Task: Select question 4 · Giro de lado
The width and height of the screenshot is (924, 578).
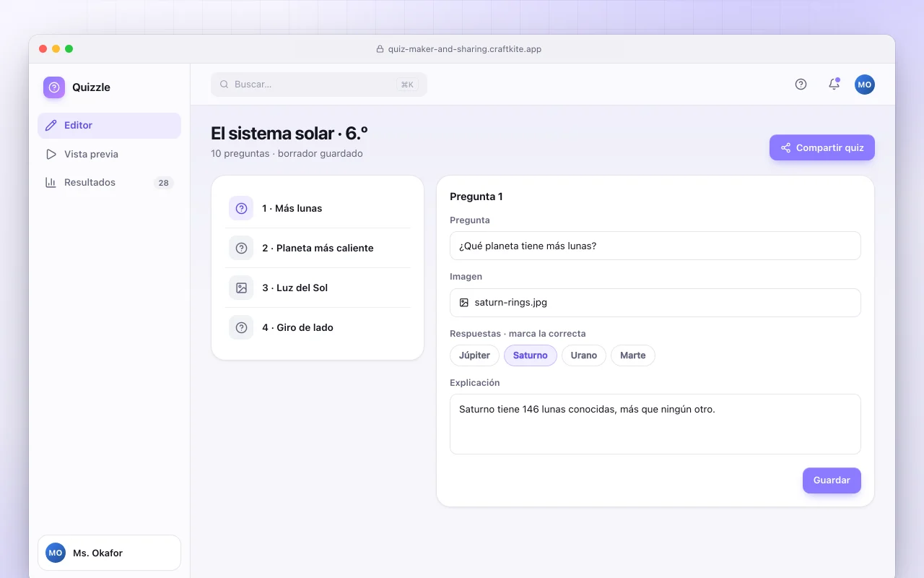Action: (318, 327)
